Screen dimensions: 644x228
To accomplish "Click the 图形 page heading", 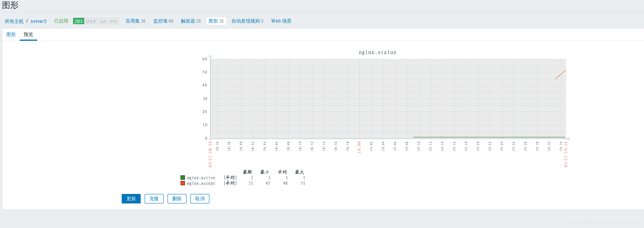I will (x=10, y=6).
